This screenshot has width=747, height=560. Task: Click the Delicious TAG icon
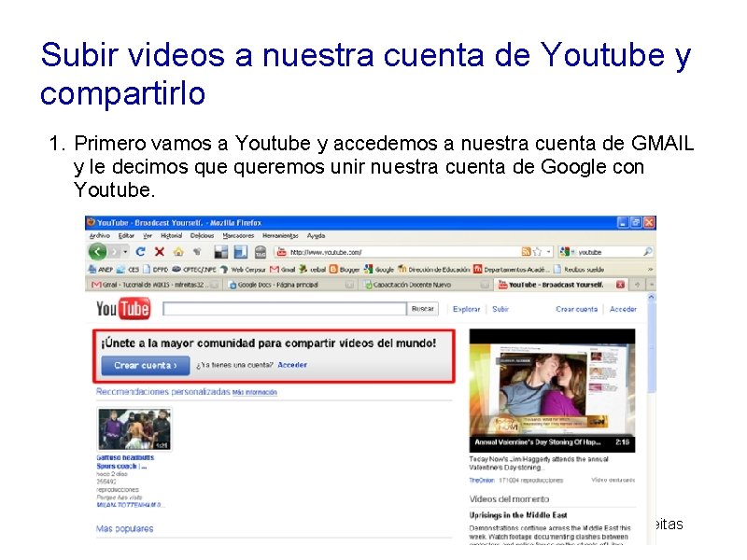(261, 252)
